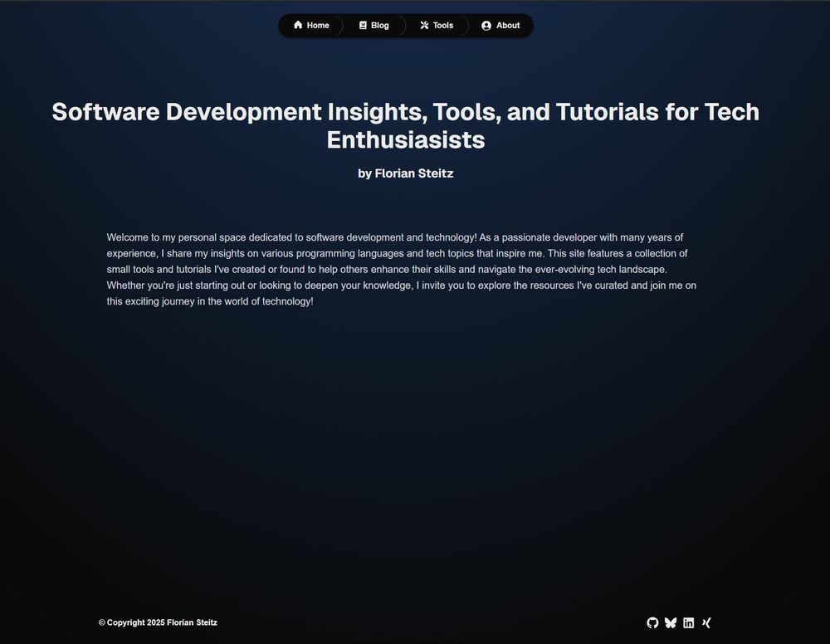Click the copyright notice in the footer

click(x=158, y=622)
